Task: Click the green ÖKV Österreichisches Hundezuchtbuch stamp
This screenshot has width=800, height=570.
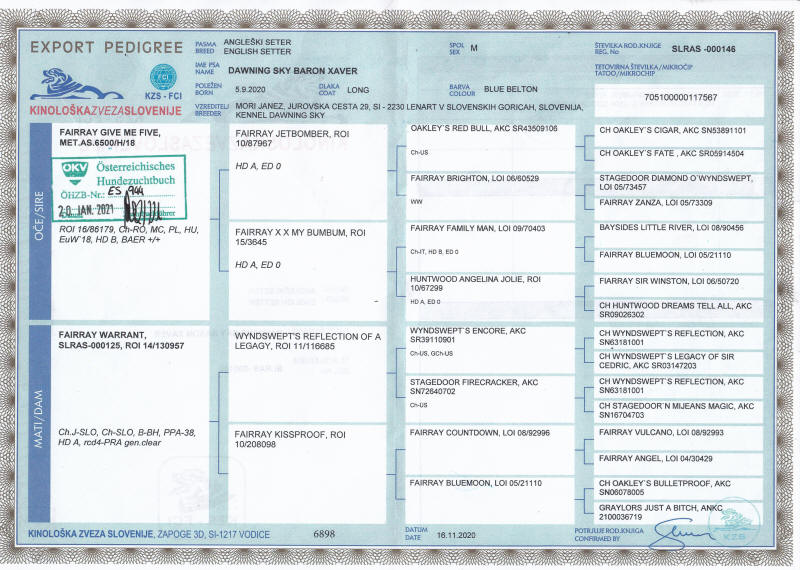Action: [119, 188]
